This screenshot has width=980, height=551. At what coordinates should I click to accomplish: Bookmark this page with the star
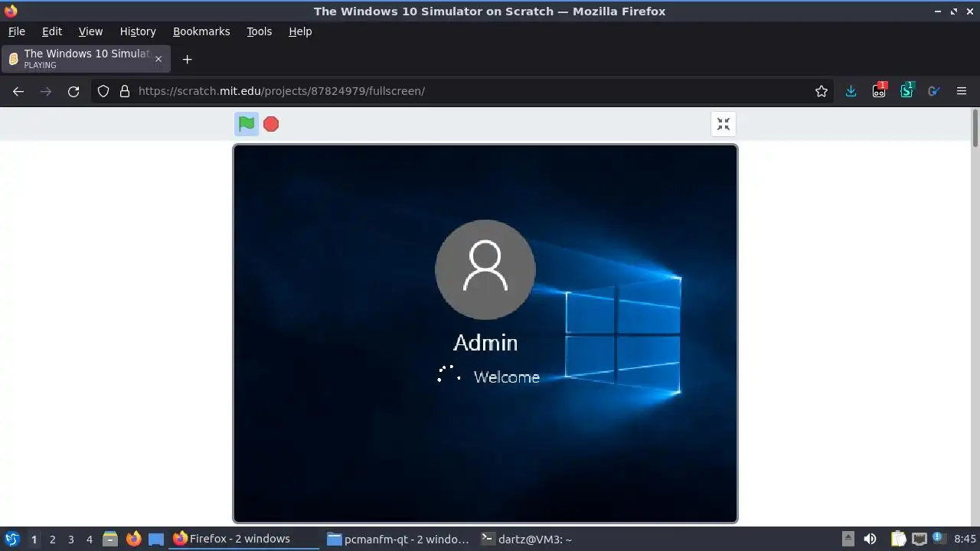coord(822,91)
